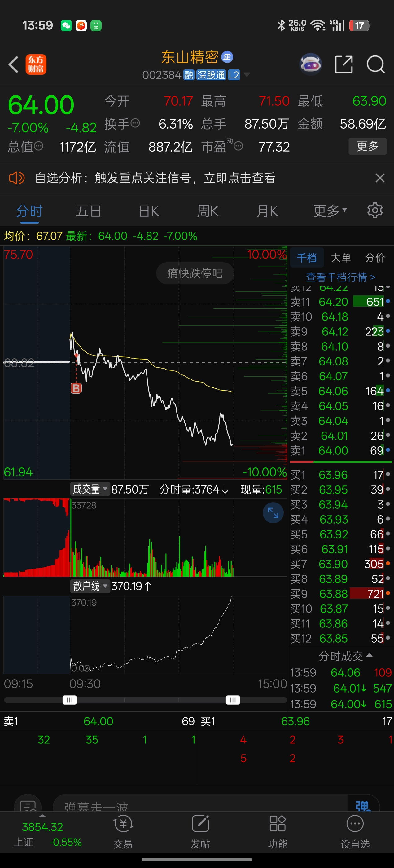Screen dimensions: 394x868
Task: Open the 发帖 post icon
Action: pyautogui.click(x=200, y=832)
